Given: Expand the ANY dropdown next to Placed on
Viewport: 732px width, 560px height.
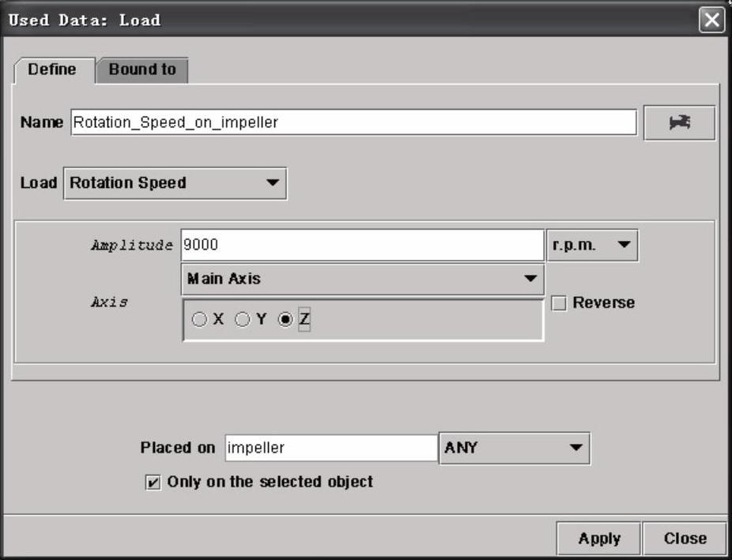Looking at the screenshot, I should click(514, 448).
